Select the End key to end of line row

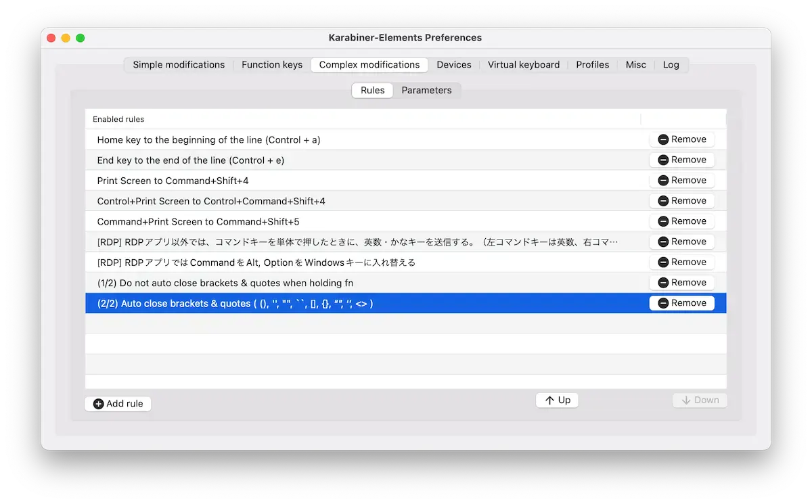406,160
